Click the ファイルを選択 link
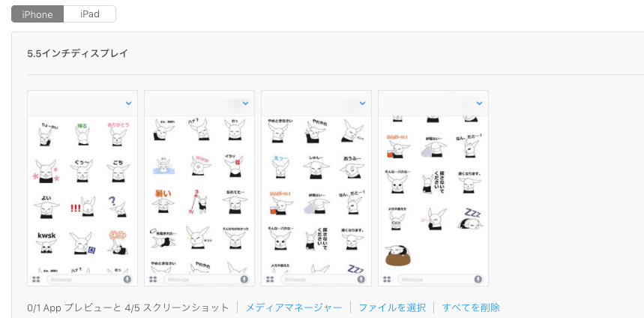 click(x=392, y=307)
